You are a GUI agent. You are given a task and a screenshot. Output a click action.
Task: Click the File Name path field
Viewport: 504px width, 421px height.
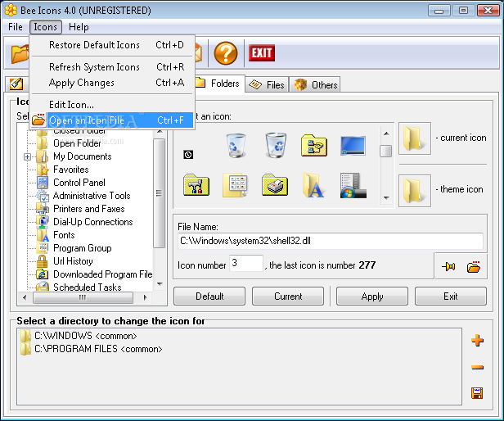pyautogui.click(x=330, y=241)
